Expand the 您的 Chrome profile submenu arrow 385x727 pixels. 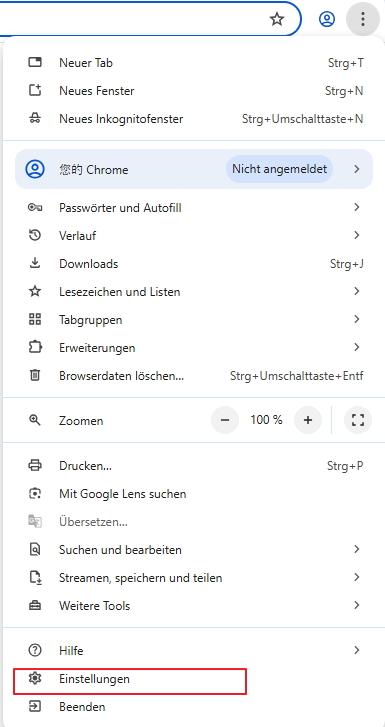coord(357,169)
